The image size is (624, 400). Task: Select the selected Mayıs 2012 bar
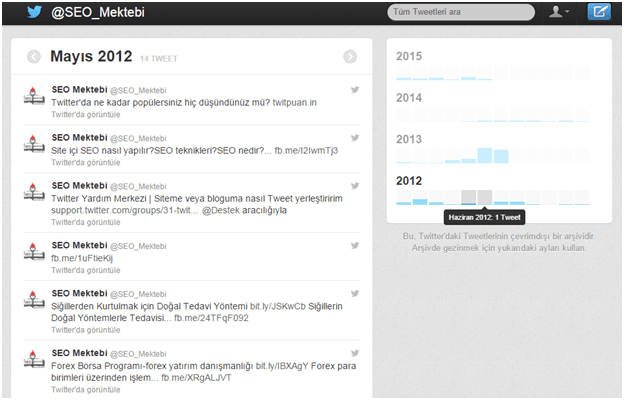pos(468,197)
